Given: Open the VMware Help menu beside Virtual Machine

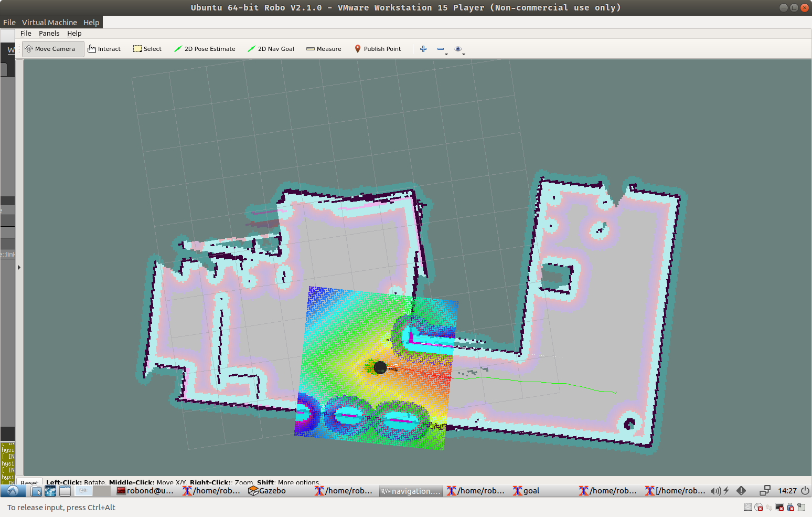Looking at the screenshot, I should click(91, 23).
